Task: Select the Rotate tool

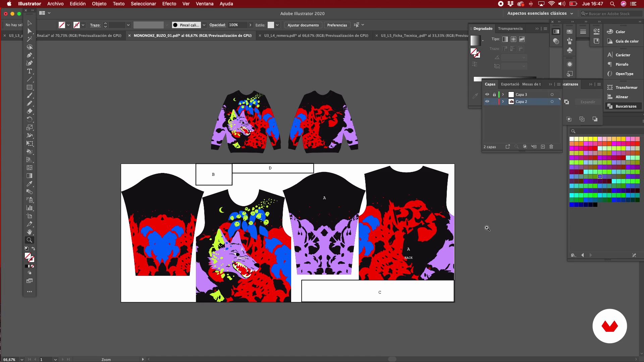Action: point(30,119)
